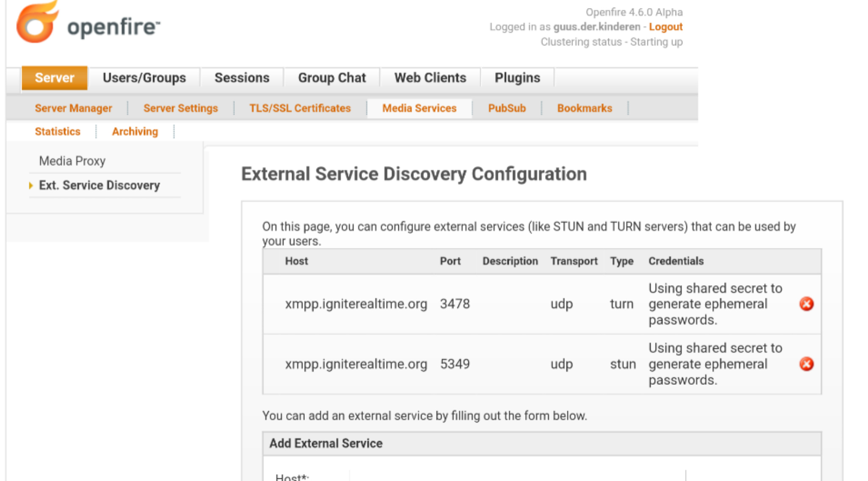Click the Archiving navigation link
This screenshot has height=481, width=868.
135,131
